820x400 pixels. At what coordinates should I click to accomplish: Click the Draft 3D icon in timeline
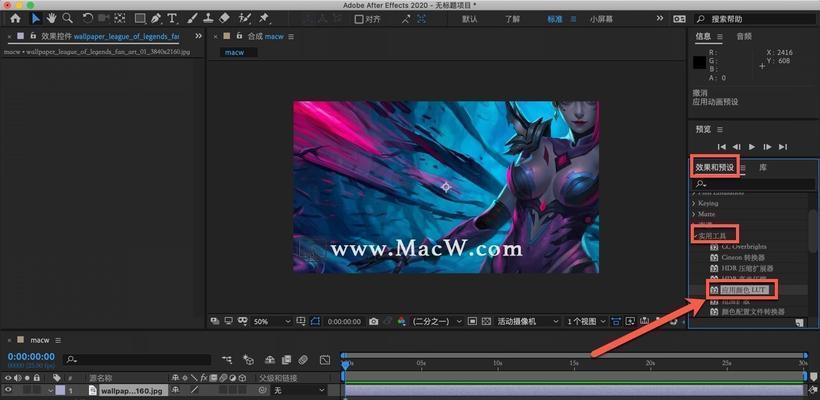coord(248,360)
